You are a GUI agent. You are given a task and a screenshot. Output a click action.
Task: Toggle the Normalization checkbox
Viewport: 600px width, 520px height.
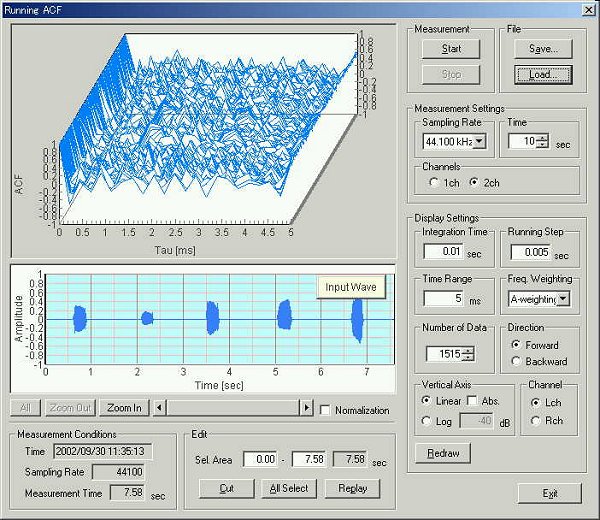pyautogui.click(x=325, y=410)
